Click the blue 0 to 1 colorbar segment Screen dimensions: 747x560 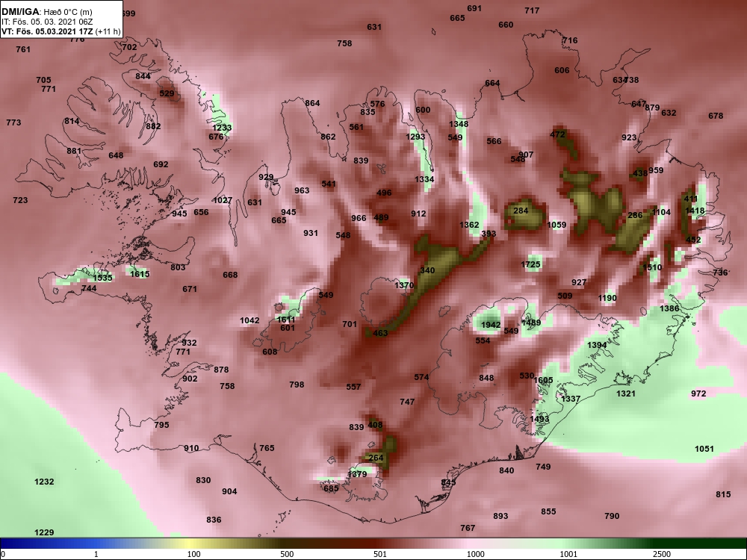49,544
